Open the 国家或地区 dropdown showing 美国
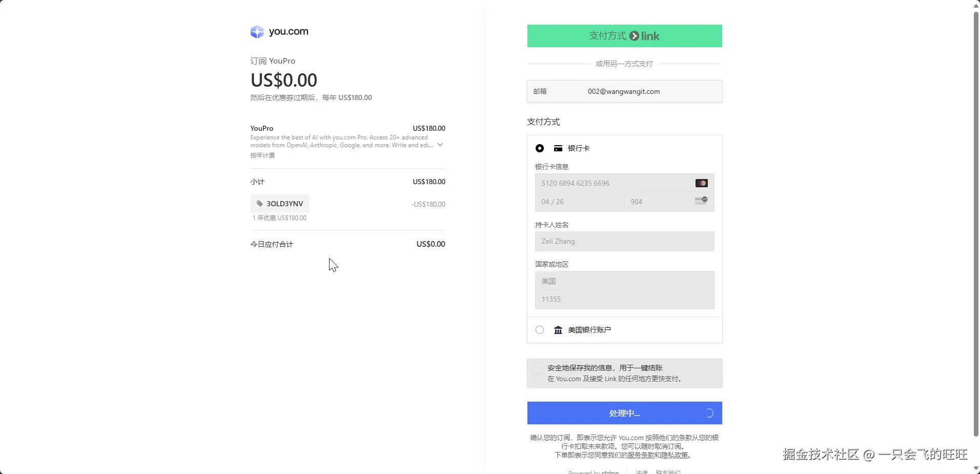Screen dimensions: 980x474 click(x=624, y=281)
